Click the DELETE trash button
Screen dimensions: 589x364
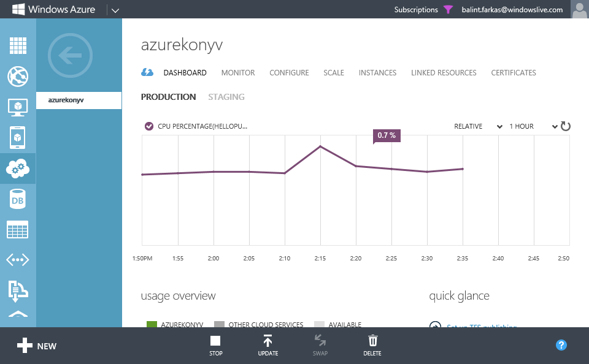[372, 346]
